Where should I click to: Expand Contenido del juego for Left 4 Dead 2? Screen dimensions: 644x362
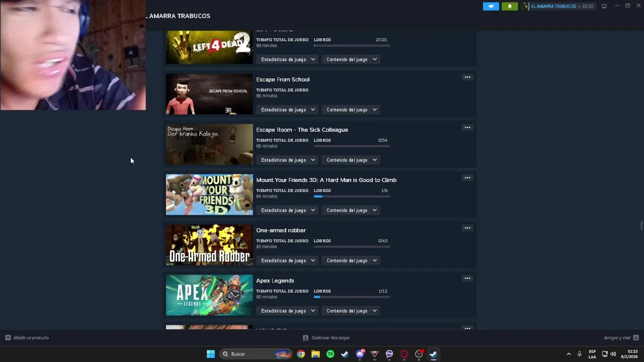pos(351,59)
